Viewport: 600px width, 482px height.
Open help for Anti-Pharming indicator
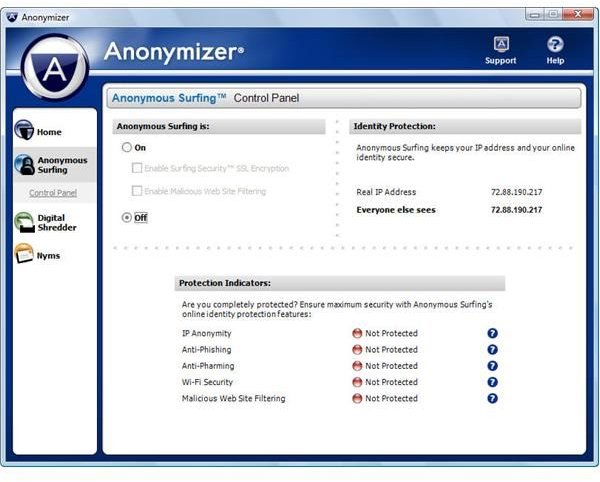492,366
